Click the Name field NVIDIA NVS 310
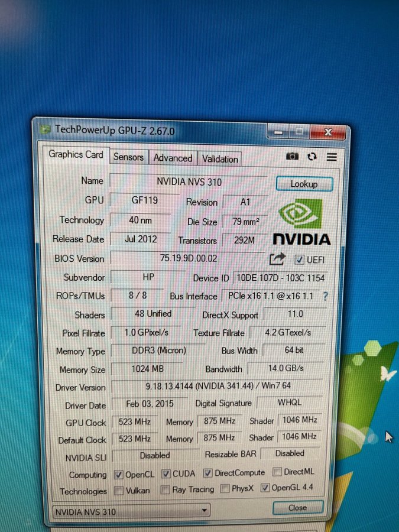This screenshot has height=532, width=399. click(189, 182)
